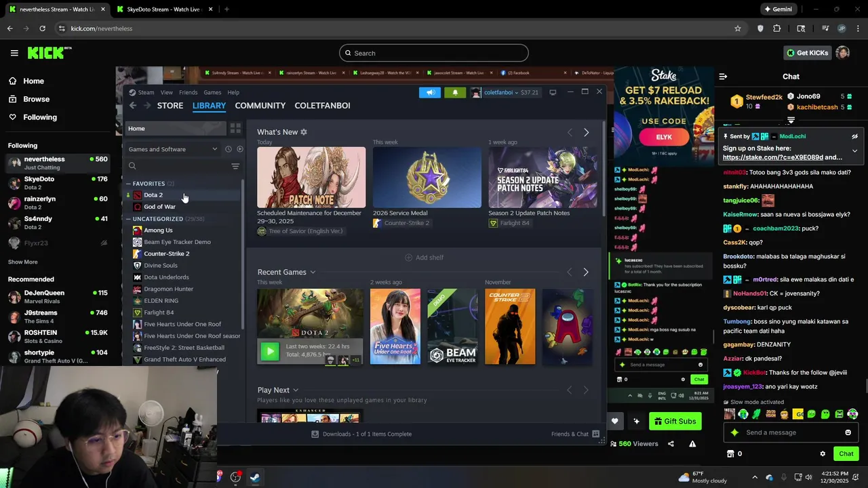Screen dimensions: 868x488
Task: Click the Gift Subs button
Action: (674, 421)
